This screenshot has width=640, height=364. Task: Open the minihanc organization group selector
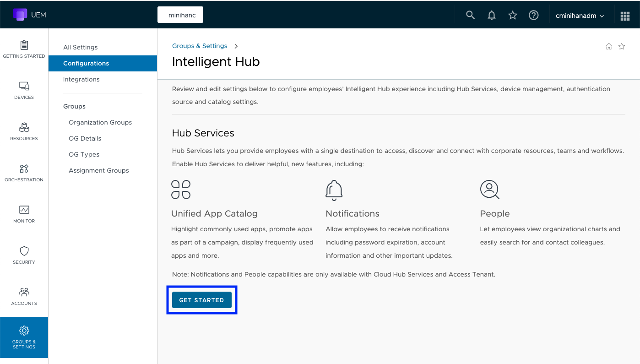coord(180,15)
